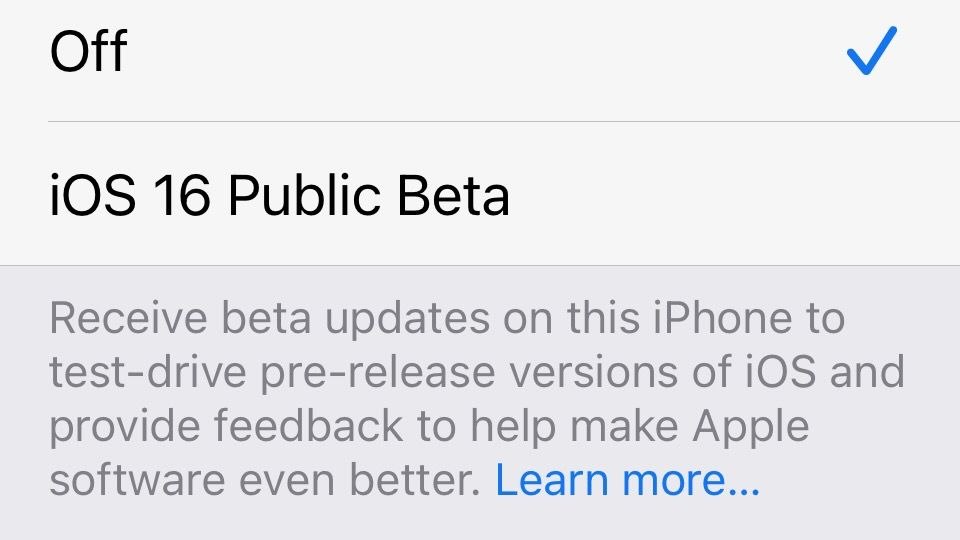Viewport: 960px width, 540px height.
Task: Click the 'software even better.' text
Action: click(265, 479)
